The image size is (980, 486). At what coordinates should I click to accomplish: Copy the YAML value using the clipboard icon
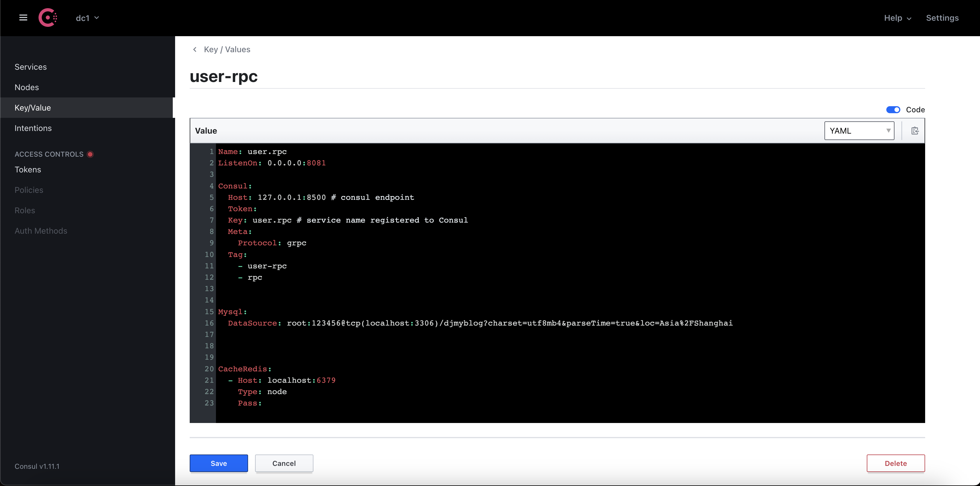[915, 130]
